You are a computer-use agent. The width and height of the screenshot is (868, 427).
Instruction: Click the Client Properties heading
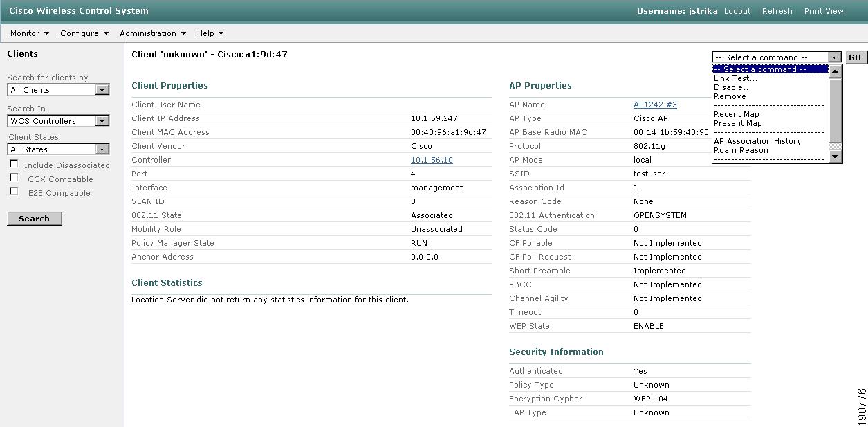coord(169,86)
